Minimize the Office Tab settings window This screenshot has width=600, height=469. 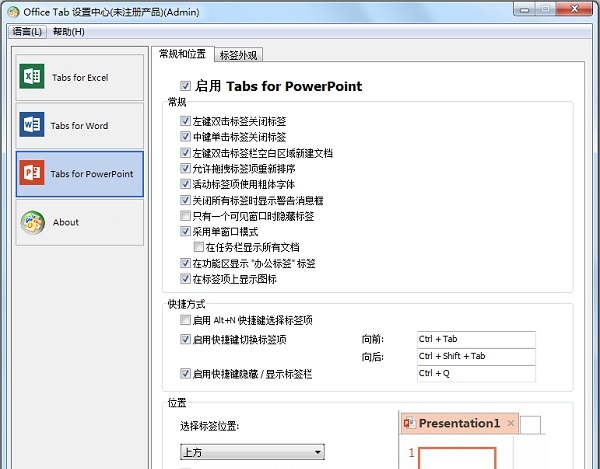[525, 9]
